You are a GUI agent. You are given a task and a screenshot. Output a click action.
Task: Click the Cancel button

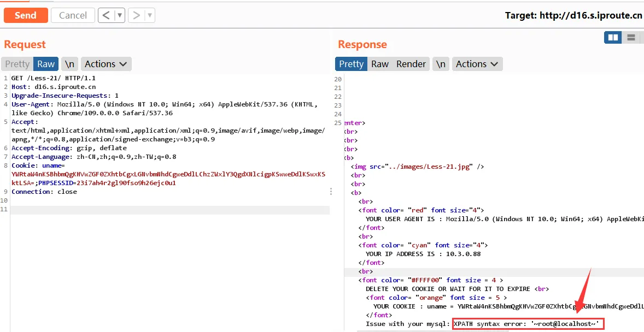pos(73,15)
